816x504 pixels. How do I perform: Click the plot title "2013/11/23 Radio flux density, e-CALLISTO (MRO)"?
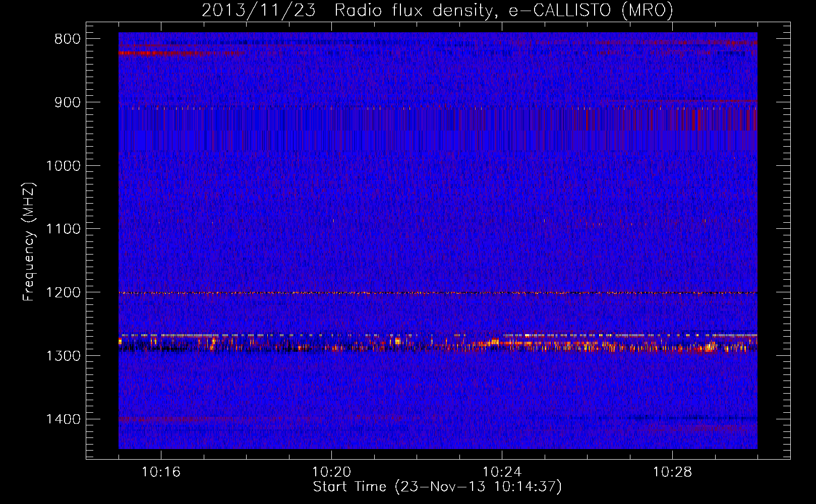[437, 10]
